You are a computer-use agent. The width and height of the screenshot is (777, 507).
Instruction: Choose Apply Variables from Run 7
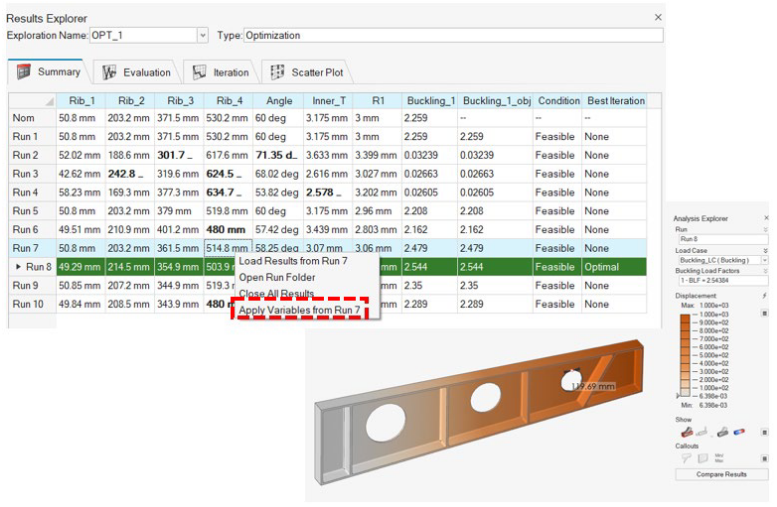pyautogui.click(x=298, y=310)
